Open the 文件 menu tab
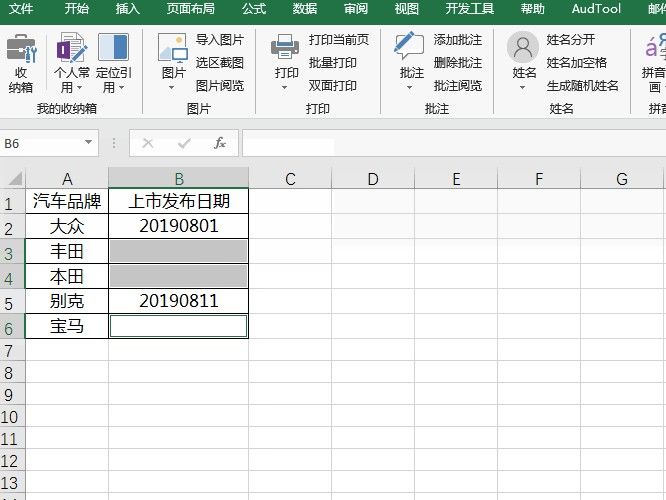 [x=21, y=8]
